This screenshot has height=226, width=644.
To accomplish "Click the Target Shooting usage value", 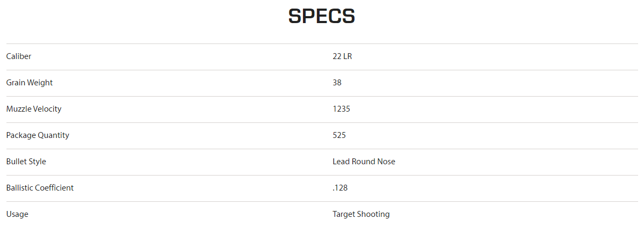I will coord(361,214).
